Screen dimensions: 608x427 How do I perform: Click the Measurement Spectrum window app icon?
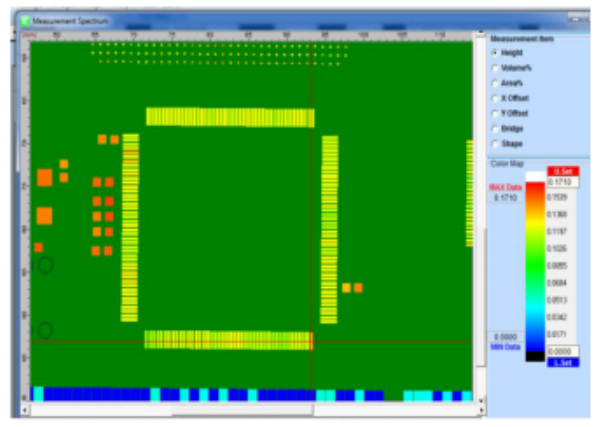pos(25,21)
